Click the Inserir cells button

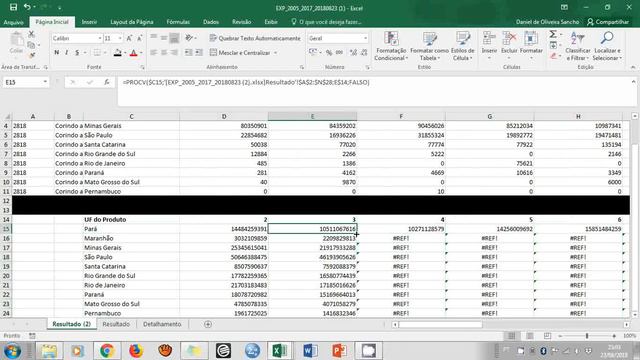[489, 45]
